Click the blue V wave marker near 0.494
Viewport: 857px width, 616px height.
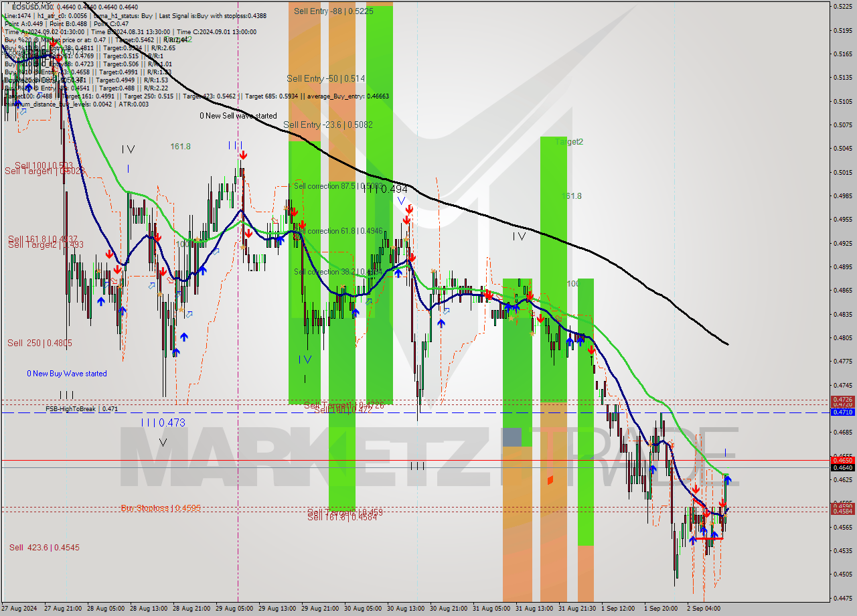click(401, 200)
